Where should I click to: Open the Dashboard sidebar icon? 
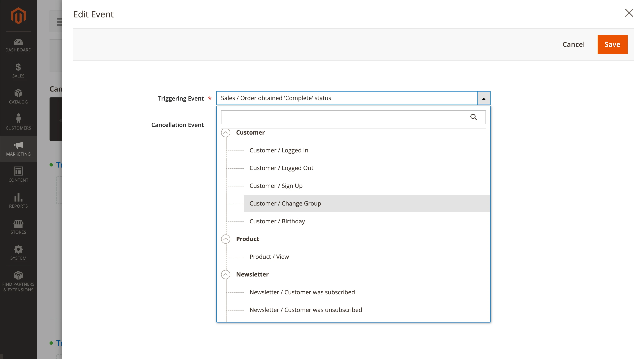(18, 42)
